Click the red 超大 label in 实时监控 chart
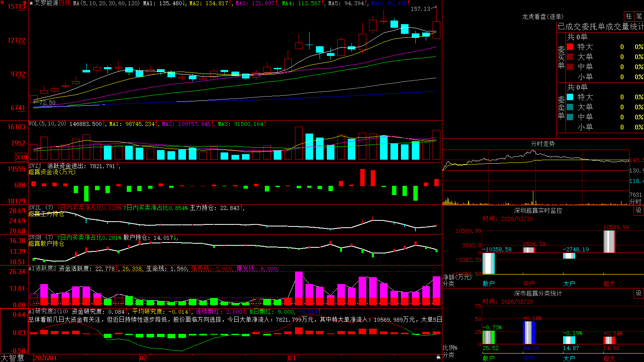Viewport: 644px width, 362px height. click(x=609, y=284)
